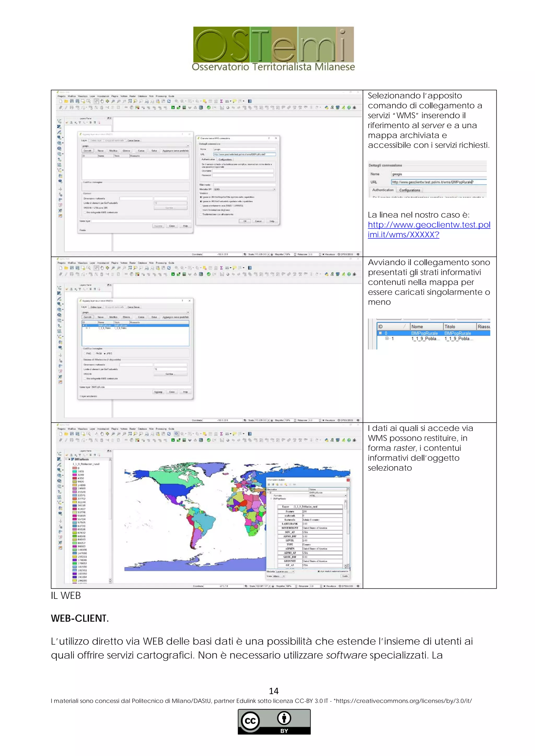Image resolution: width=535 pixels, height=756 pixels.
Task: Select the PNG radio button under Codifica immagine
Action: click(x=85, y=354)
